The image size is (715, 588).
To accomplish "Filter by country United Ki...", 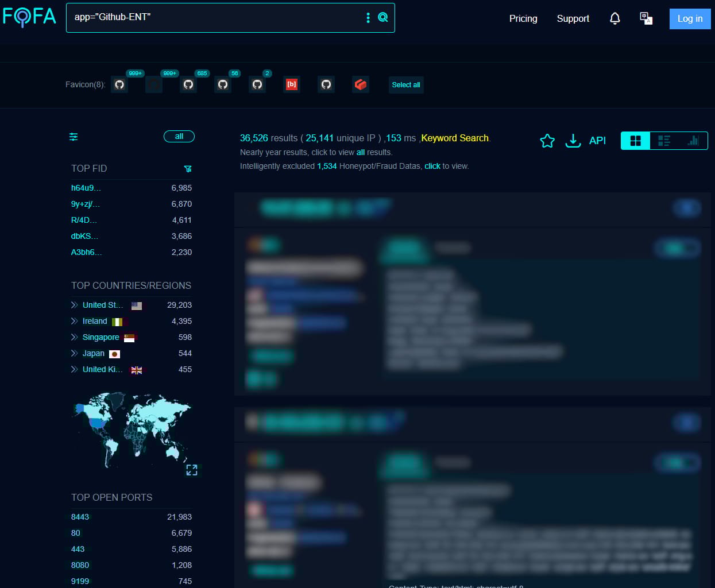I will [103, 369].
